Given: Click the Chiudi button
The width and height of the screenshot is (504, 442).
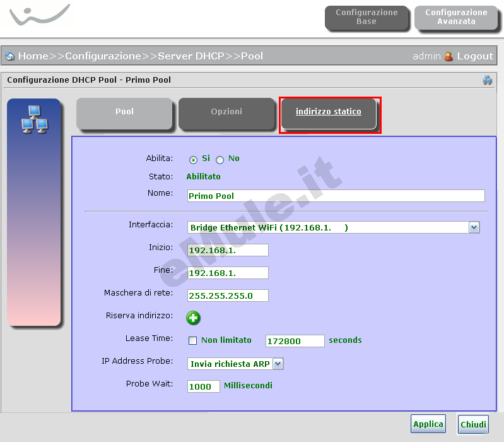Looking at the screenshot, I should [473, 424].
